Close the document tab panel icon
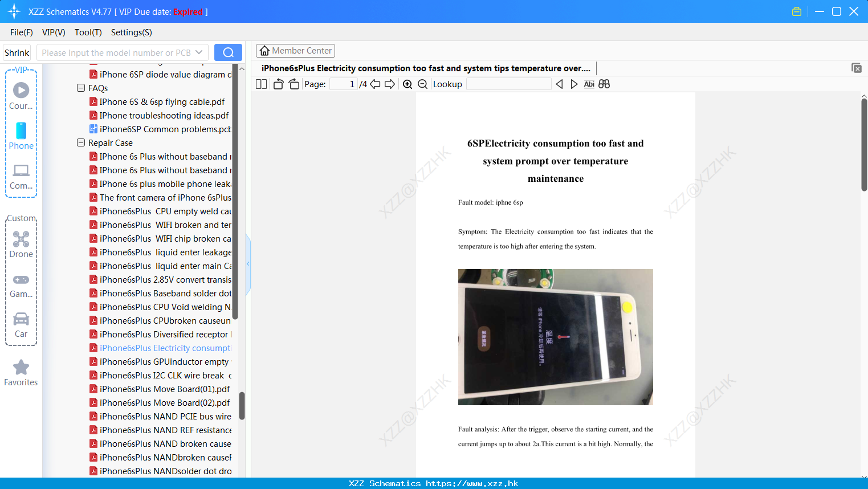 point(857,68)
